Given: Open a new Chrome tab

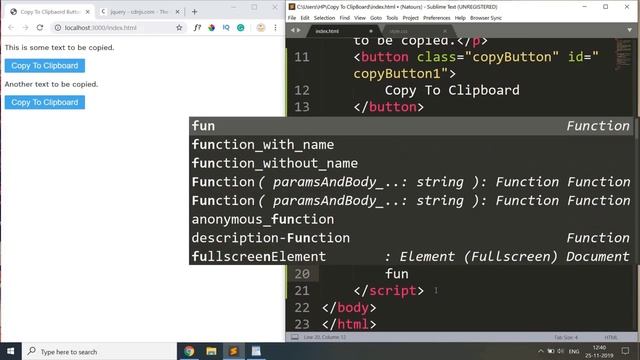Looking at the screenshot, I should (195, 12).
